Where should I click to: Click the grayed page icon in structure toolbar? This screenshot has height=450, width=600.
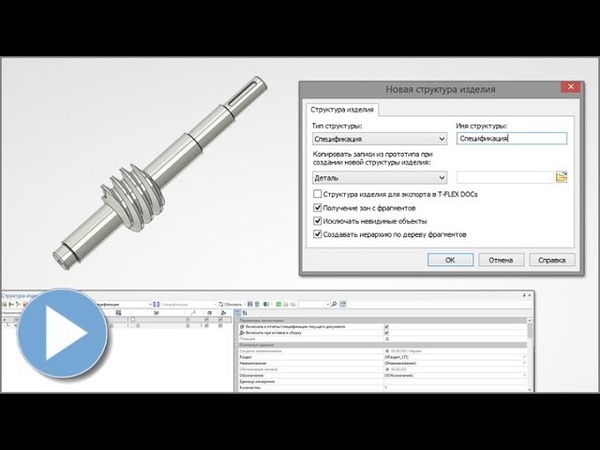tap(285, 304)
